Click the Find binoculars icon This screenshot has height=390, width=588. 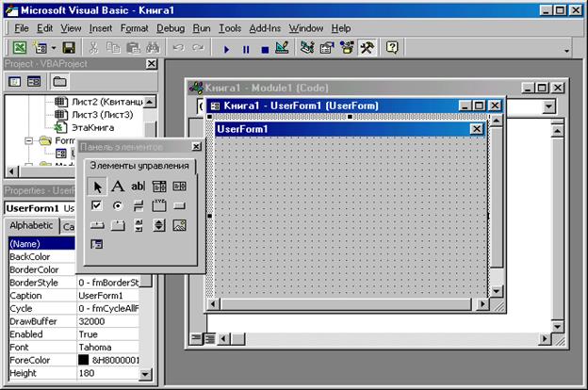pos(153,48)
